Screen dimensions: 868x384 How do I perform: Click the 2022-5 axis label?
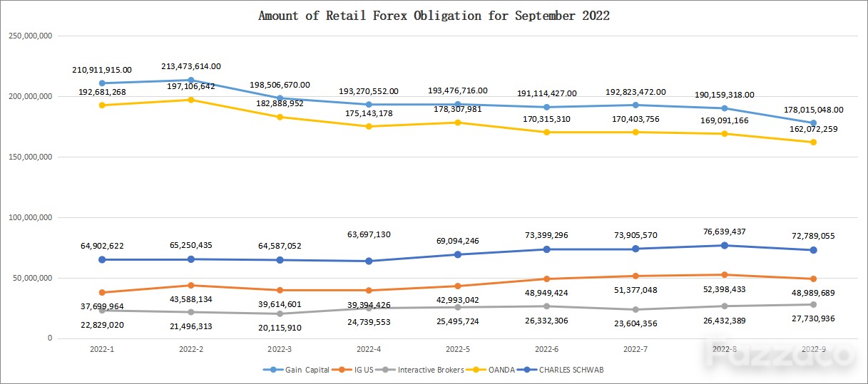pyautogui.click(x=458, y=351)
